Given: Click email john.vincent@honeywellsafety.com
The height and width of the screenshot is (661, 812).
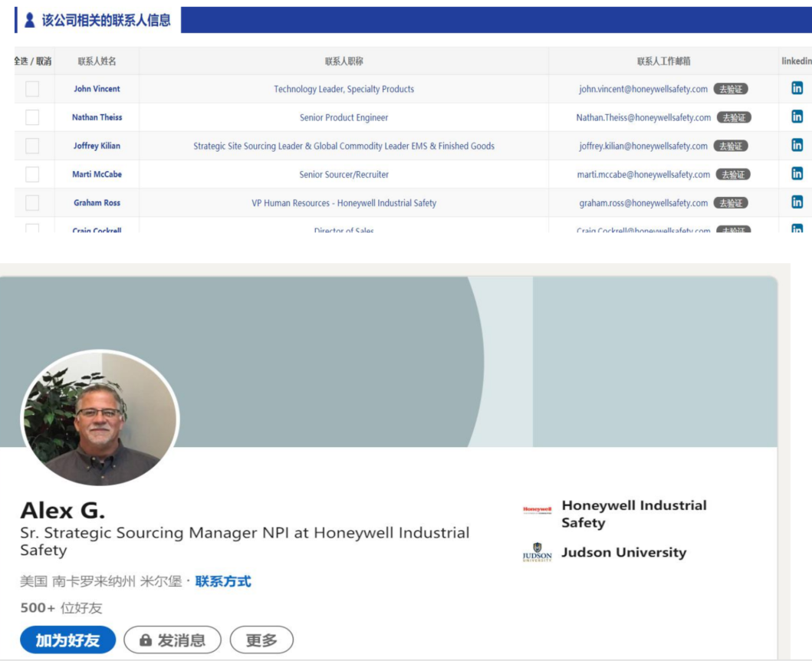Looking at the screenshot, I should (643, 89).
